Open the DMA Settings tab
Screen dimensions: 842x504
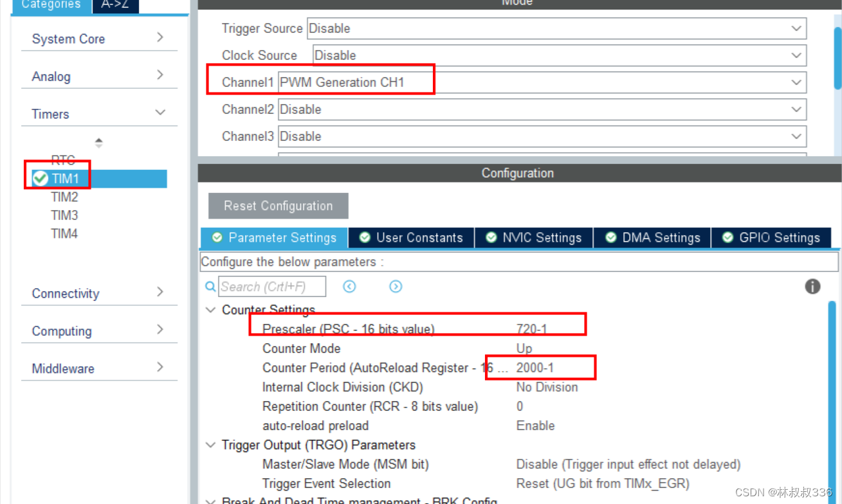652,238
